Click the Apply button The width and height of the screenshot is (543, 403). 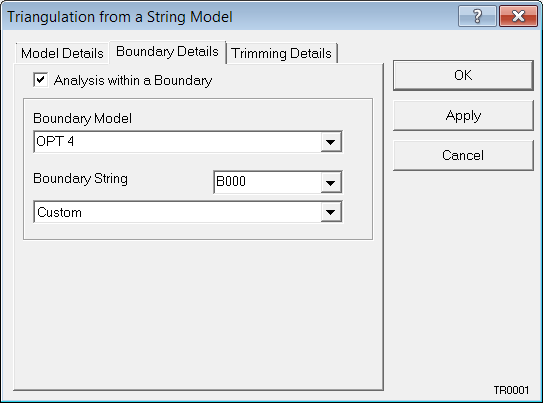pyautogui.click(x=463, y=116)
